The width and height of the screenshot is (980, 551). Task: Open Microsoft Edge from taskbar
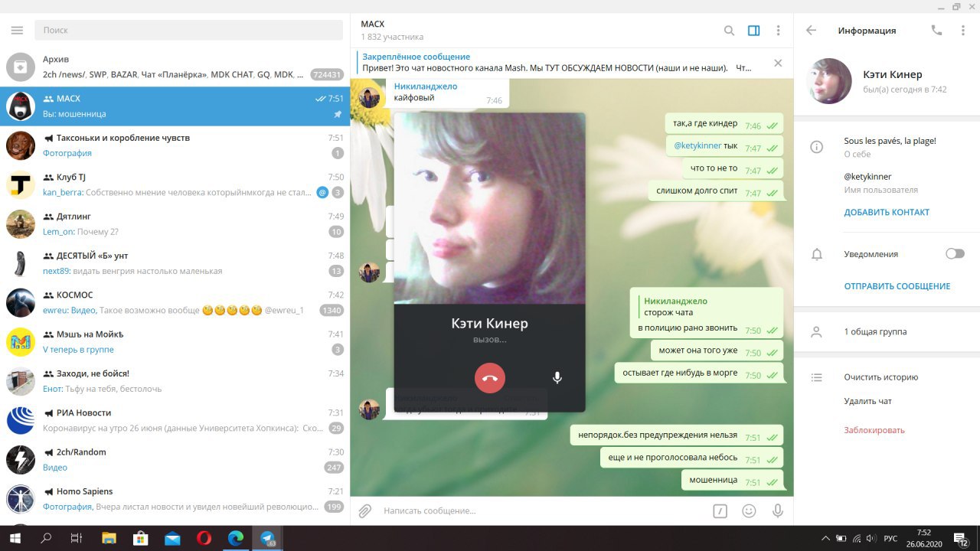tap(236, 538)
